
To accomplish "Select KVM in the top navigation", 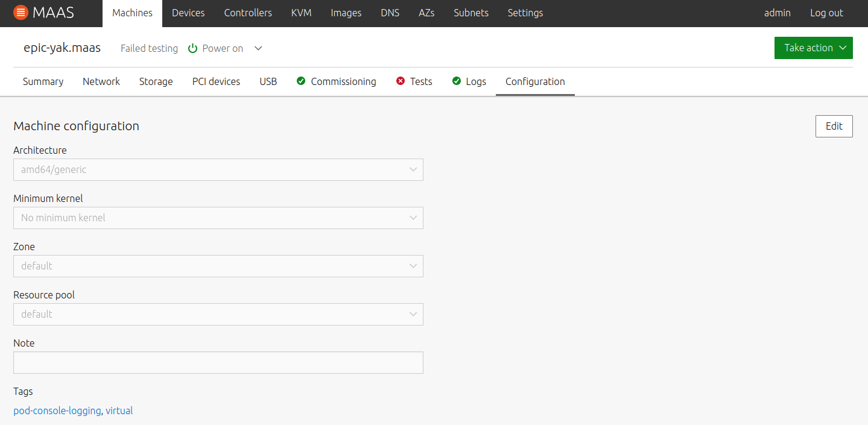I will (x=301, y=13).
